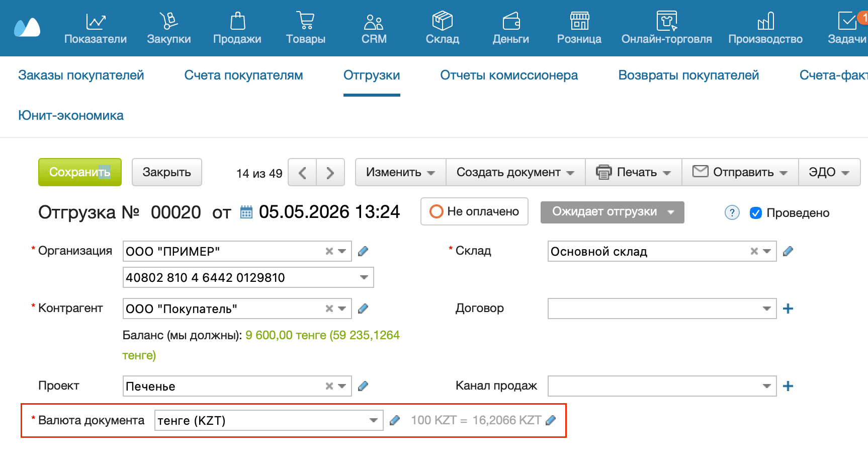This screenshot has width=868, height=456.
Task: Open the Товары section
Action: tap(306, 29)
